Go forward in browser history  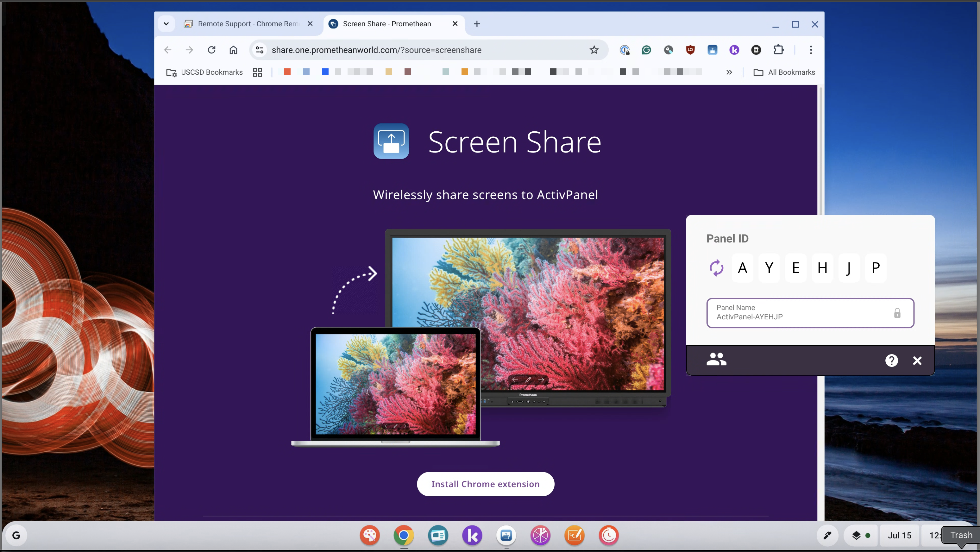(190, 50)
